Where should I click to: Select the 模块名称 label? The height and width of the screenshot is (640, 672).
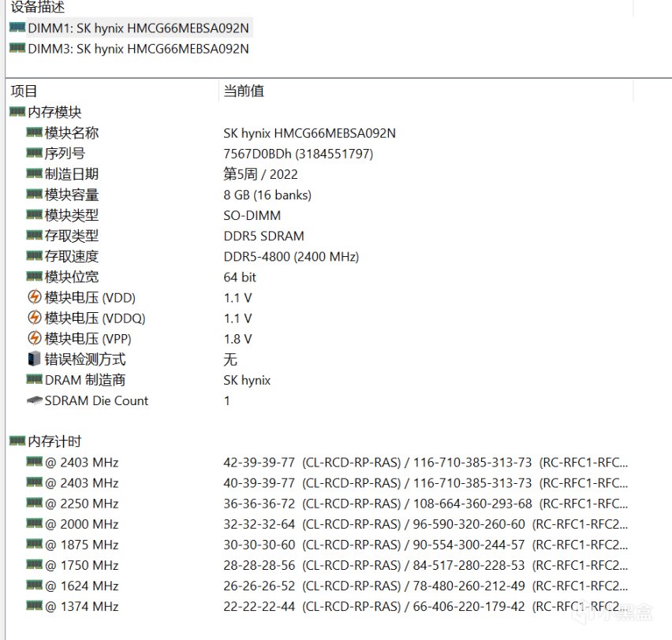[72, 132]
